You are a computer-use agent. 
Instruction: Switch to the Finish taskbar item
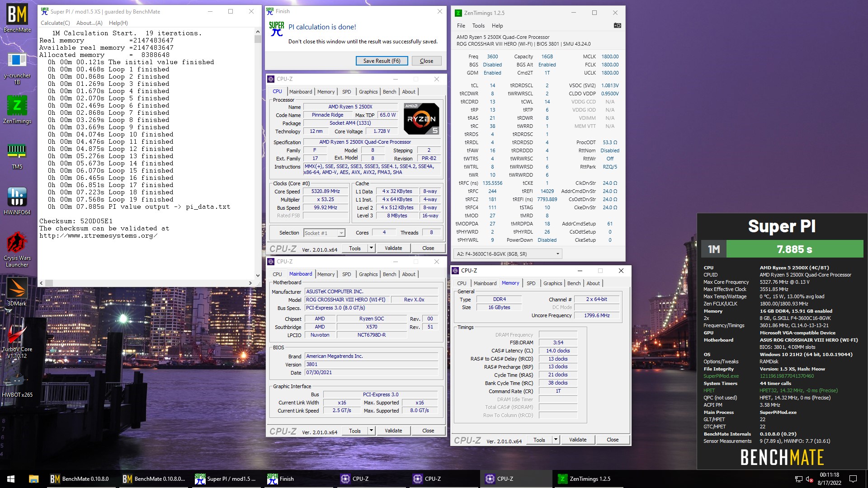click(298, 479)
